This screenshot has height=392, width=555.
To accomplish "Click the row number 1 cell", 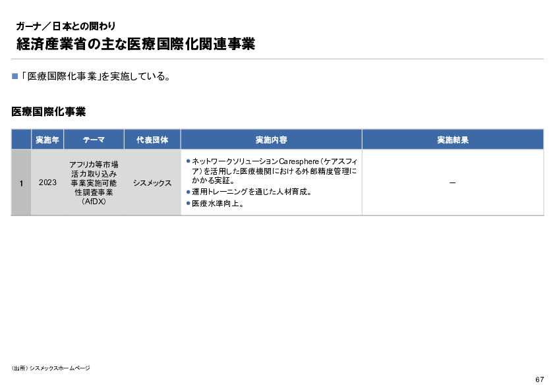I will click(x=20, y=182).
